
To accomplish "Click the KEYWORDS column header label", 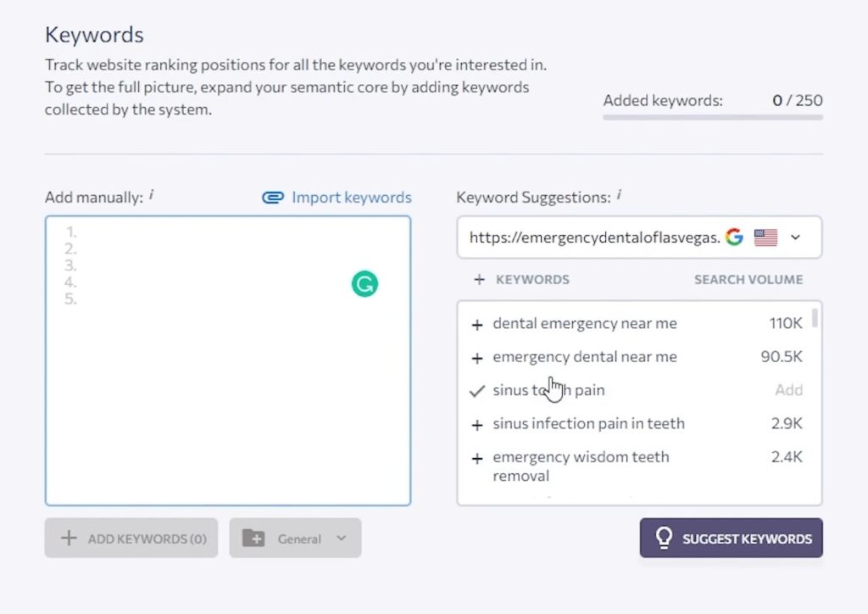I will point(532,279).
